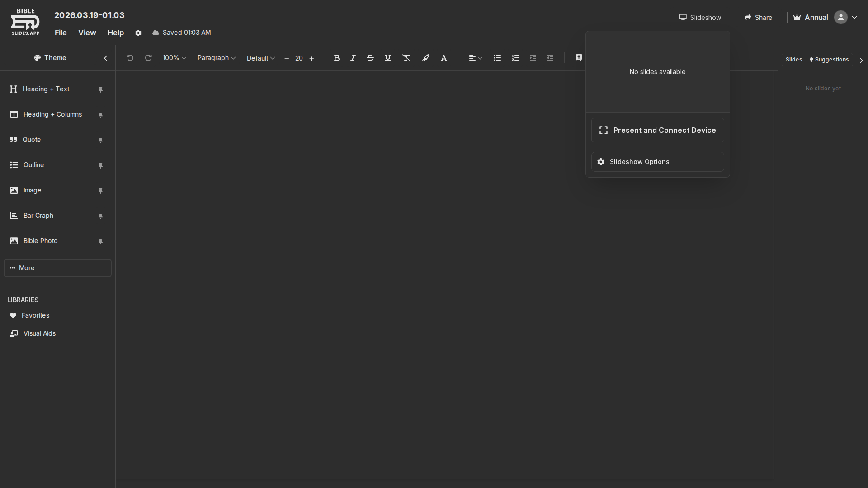
Task: Insert a numbered list
Action: point(515,58)
